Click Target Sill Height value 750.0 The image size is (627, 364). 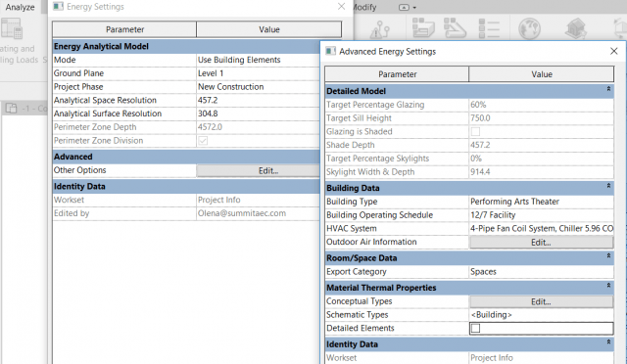(x=541, y=118)
